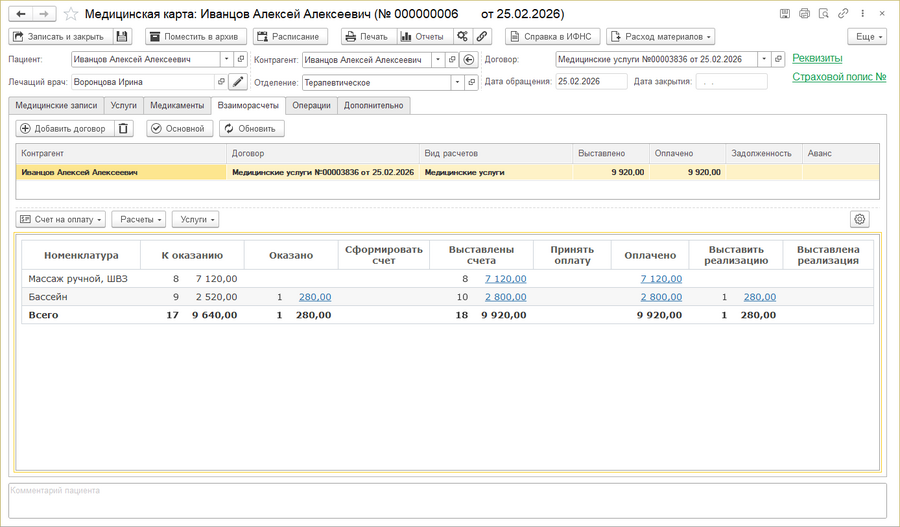The image size is (900, 527).
Task: Expand the Расход материалов dropdown
Action: pyautogui.click(x=660, y=37)
